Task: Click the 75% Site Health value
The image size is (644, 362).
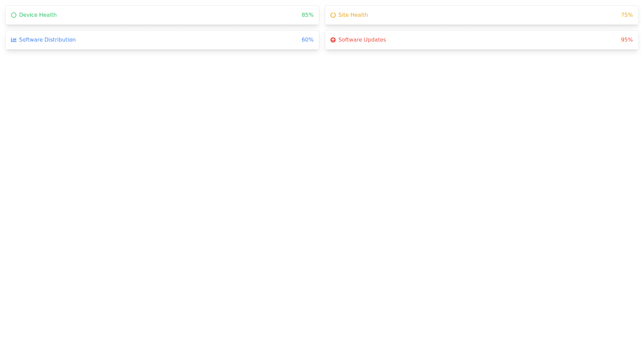Action: [627, 15]
